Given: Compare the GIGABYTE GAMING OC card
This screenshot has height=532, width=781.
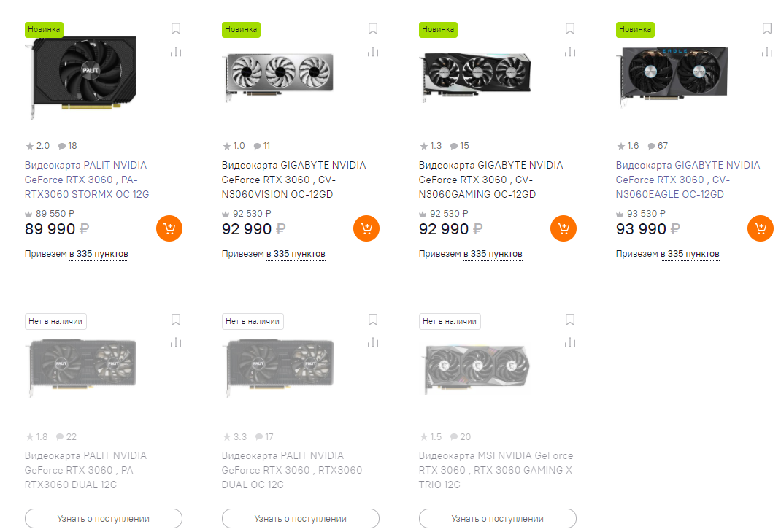Looking at the screenshot, I should click(570, 52).
